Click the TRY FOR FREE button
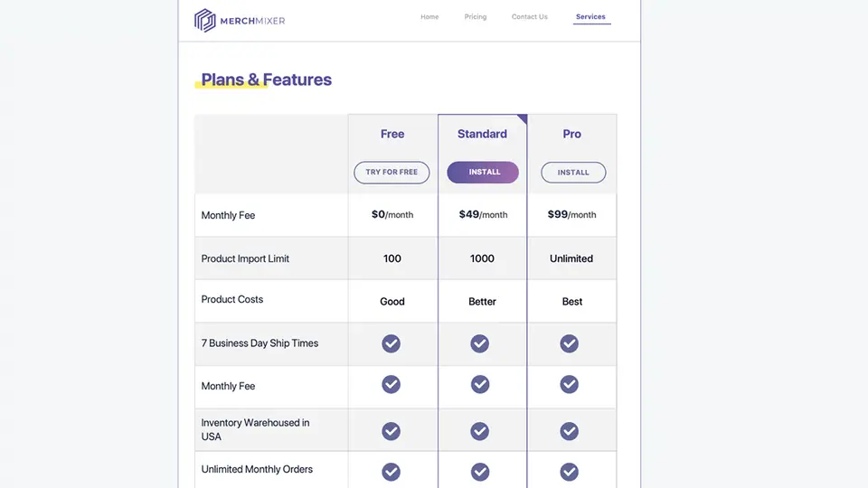This screenshot has height=488, width=868. 392,172
